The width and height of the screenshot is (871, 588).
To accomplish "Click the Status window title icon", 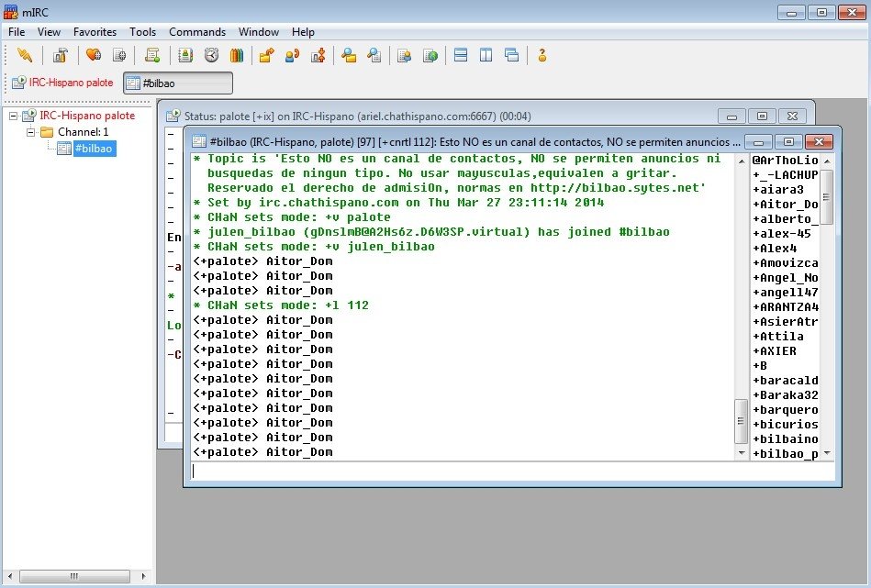I will tap(173, 116).
